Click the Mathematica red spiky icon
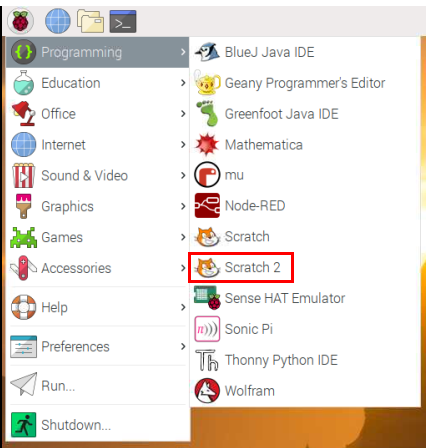The height and width of the screenshot is (448, 426). click(x=207, y=144)
